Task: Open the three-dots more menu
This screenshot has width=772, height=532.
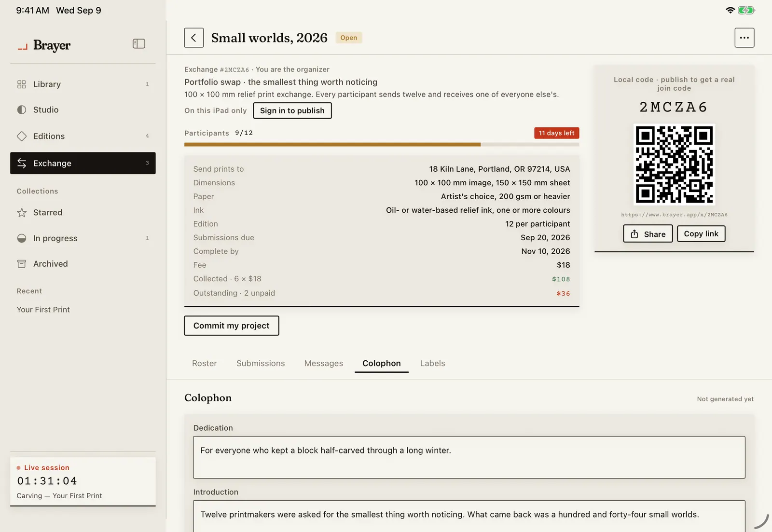Action: click(x=744, y=38)
